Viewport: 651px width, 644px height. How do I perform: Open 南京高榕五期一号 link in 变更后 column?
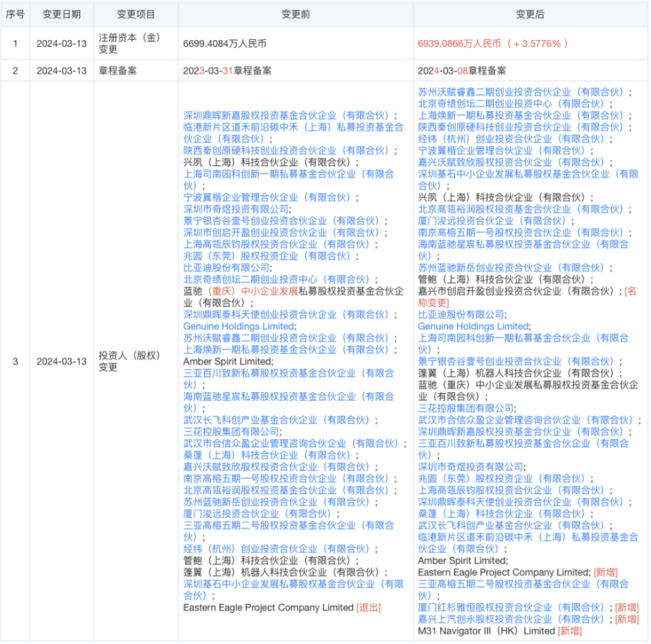[521, 232]
